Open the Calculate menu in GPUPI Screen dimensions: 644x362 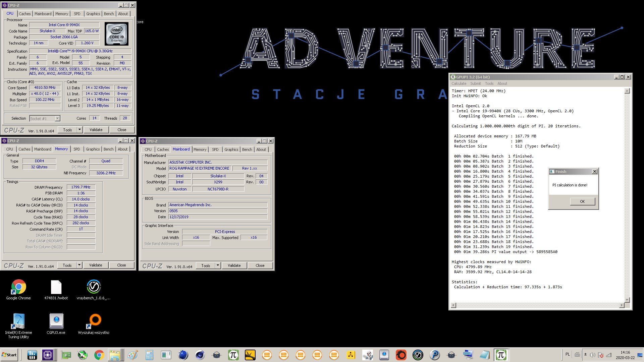click(459, 83)
